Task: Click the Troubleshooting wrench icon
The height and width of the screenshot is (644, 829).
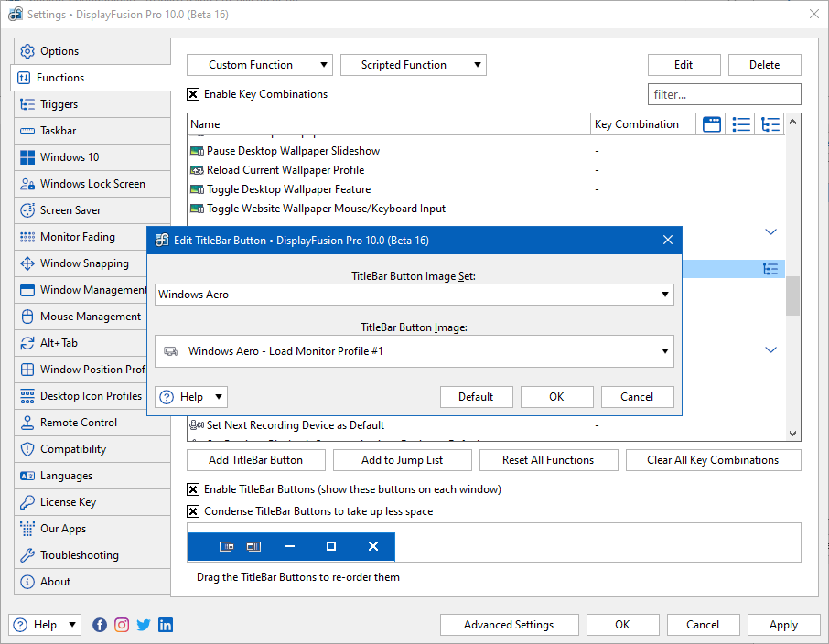Action: [27, 554]
